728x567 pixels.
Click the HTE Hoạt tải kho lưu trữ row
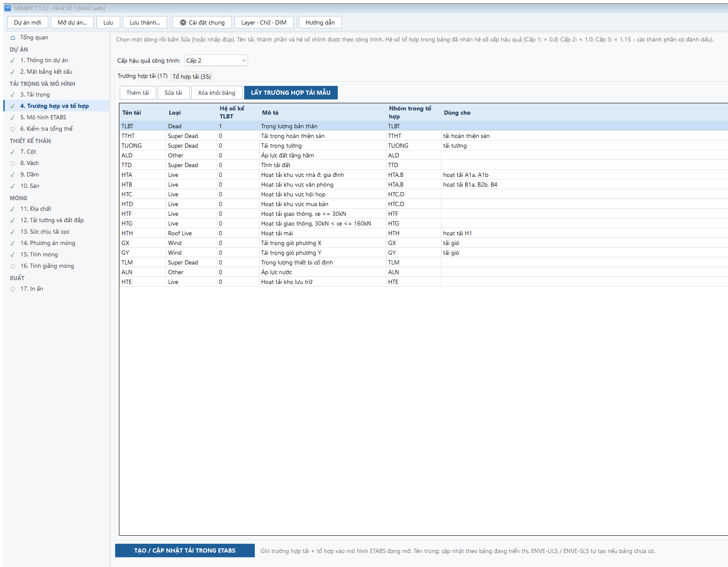click(423, 282)
